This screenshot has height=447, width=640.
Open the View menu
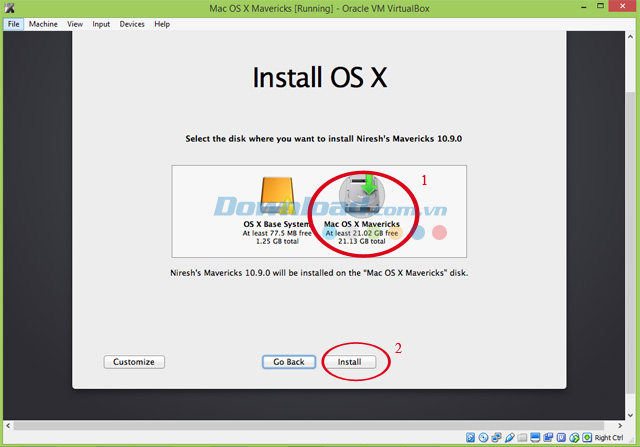pyautogui.click(x=75, y=24)
